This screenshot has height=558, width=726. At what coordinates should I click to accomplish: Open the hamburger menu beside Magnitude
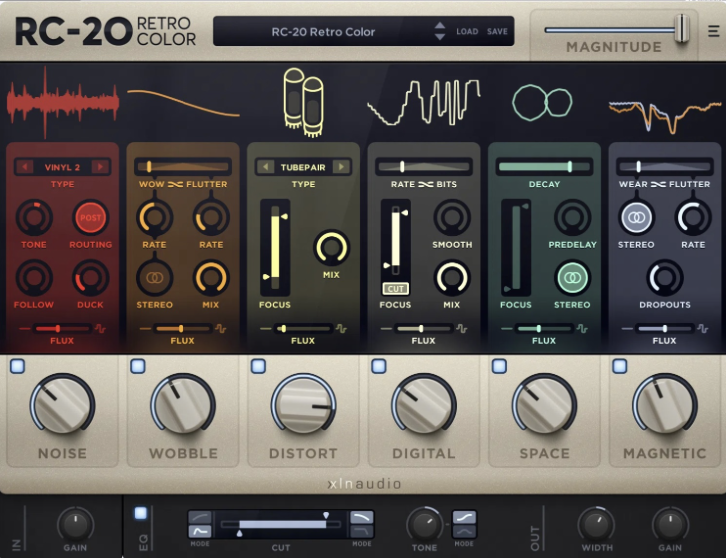pyautogui.click(x=713, y=31)
